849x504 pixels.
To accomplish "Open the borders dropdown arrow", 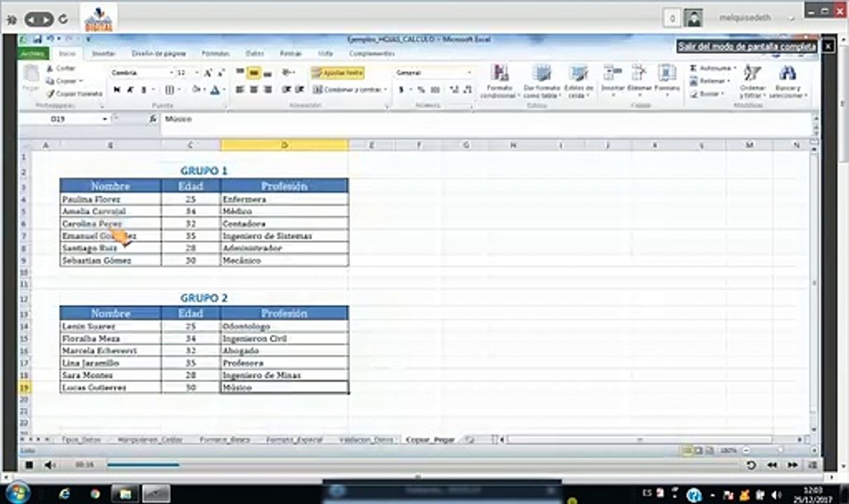I will pyautogui.click(x=179, y=90).
